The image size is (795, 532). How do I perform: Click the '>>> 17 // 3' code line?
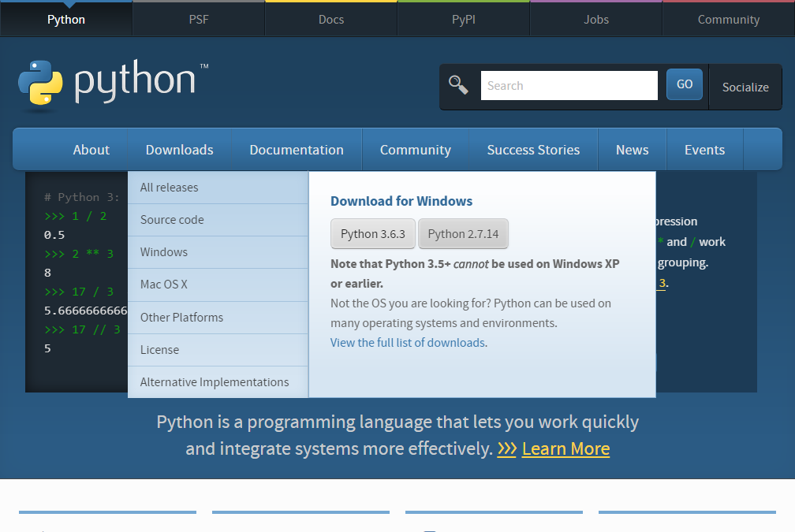point(82,329)
